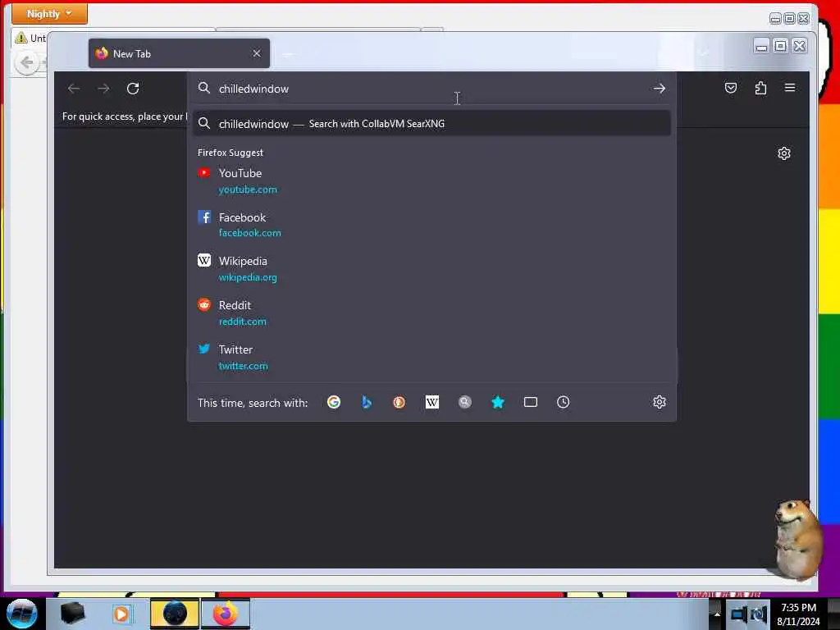
Task: Select the Wikipedia suggestion
Action: [x=431, y=269]
